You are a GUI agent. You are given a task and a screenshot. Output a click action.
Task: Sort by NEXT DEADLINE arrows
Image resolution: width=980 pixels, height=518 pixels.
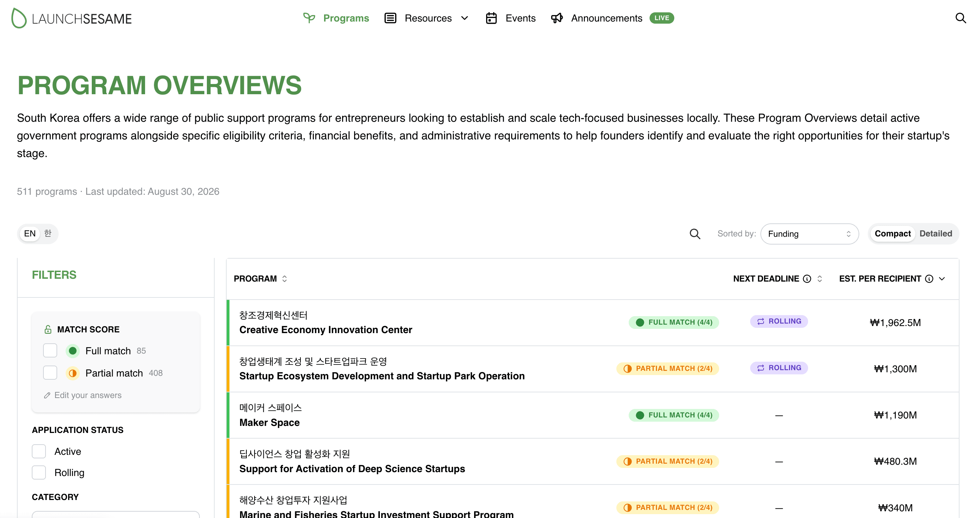click(819, 279)
